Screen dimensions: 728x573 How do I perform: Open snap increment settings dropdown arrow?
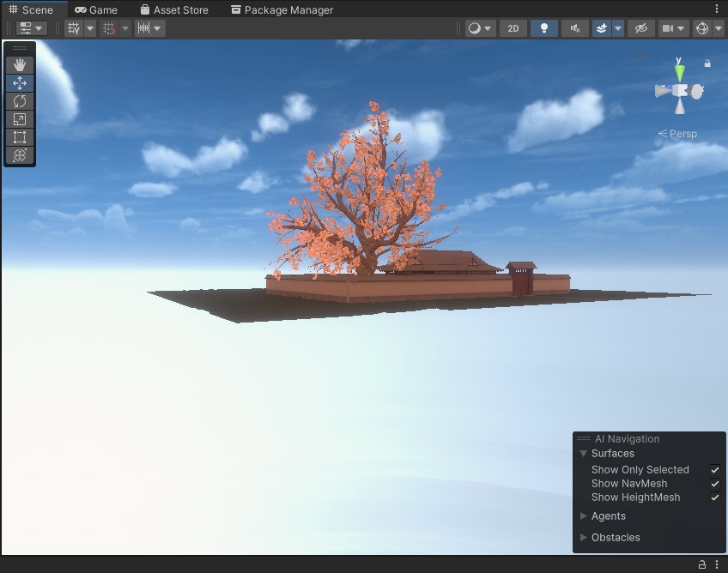158,28
